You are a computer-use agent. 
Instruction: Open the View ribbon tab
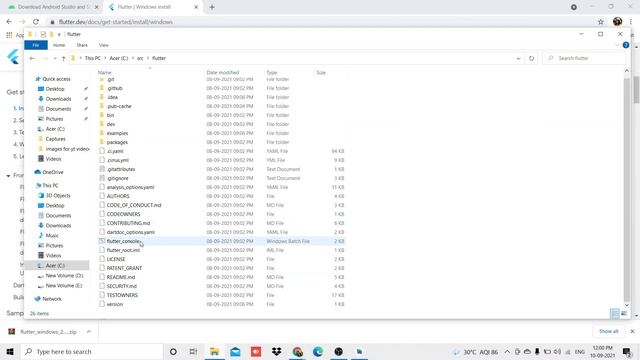pyautogui.click(x=104, y=45)
